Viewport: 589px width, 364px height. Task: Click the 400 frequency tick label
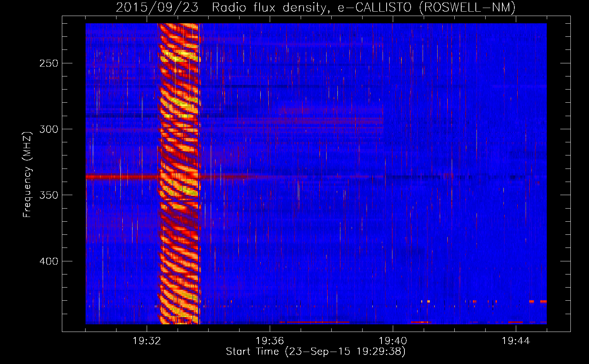point(49,261)
